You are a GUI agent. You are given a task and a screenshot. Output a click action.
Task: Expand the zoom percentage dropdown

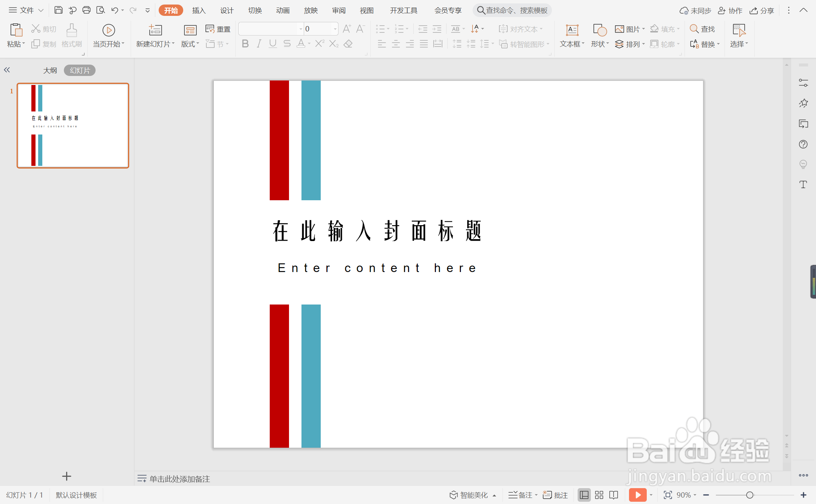pyautogui.click(x=695, y=495)
